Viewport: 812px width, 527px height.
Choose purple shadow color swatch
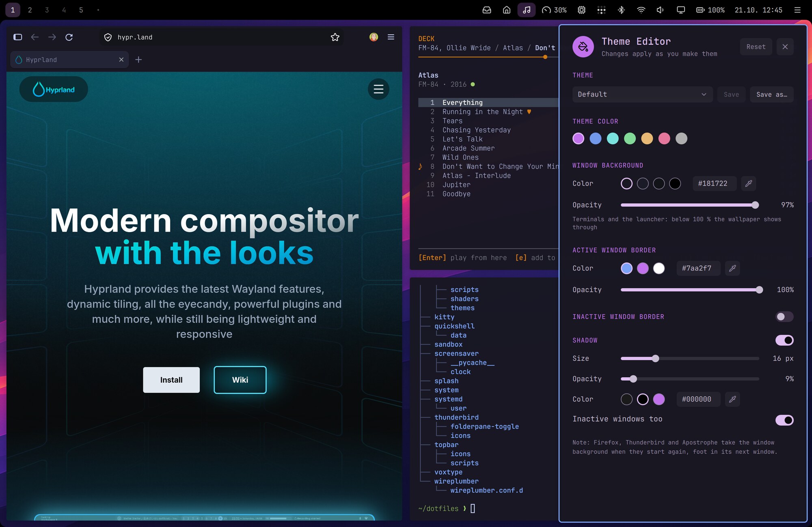pos(659,399)
